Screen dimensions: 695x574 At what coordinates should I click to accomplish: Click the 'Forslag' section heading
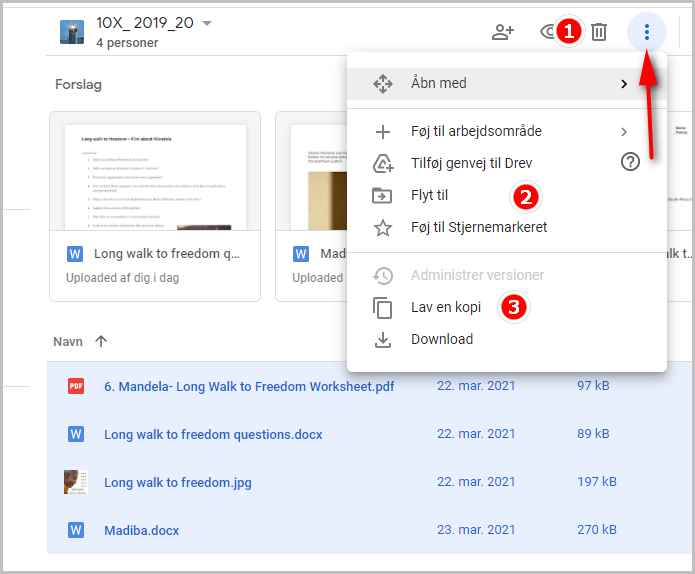78,84
